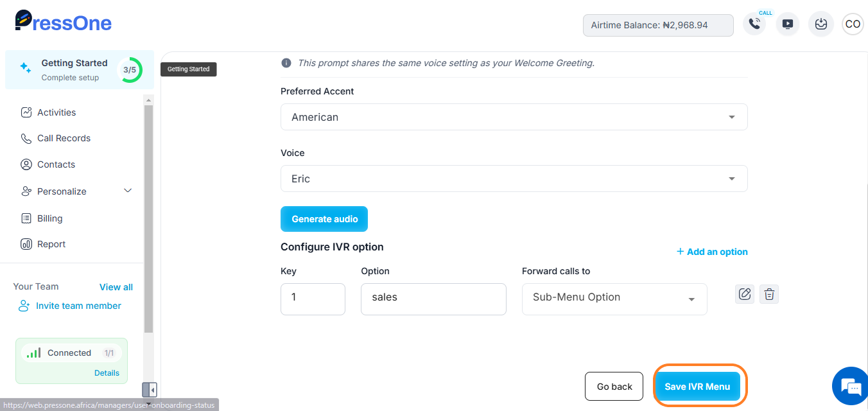This screenshot has width=868, height=411.
Task: Open the Preferred Accent dropdown
Action: (x=514, y=117)
